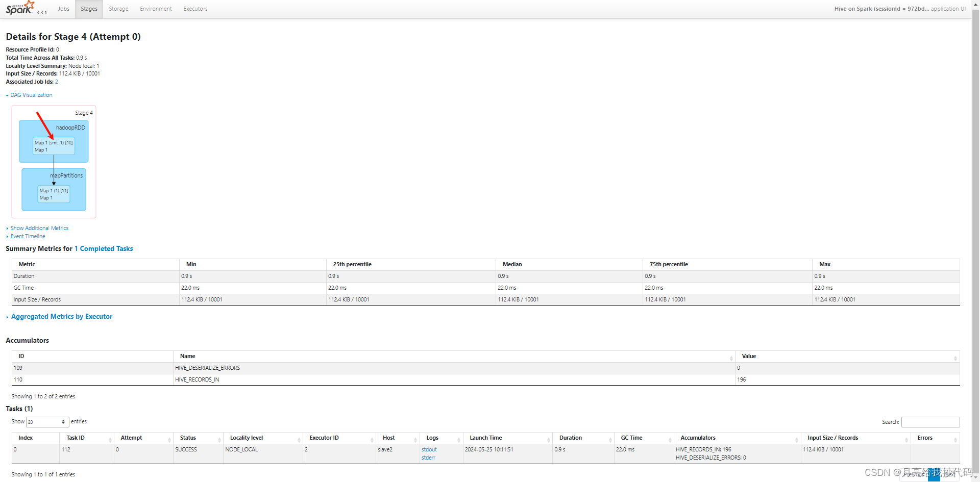Sort tasks by Status column

pyautogui.click(x=198, y=438)
